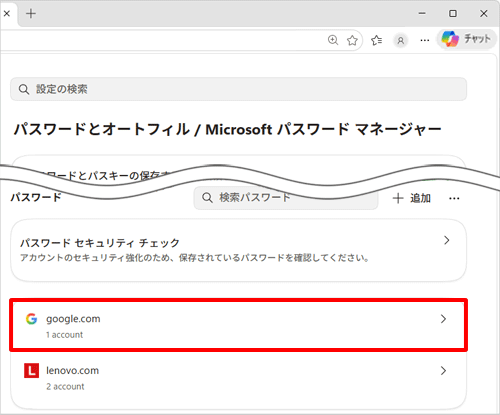Click the 追加 add password button
This screenshot has height=415, width=500.
[412, 198]
